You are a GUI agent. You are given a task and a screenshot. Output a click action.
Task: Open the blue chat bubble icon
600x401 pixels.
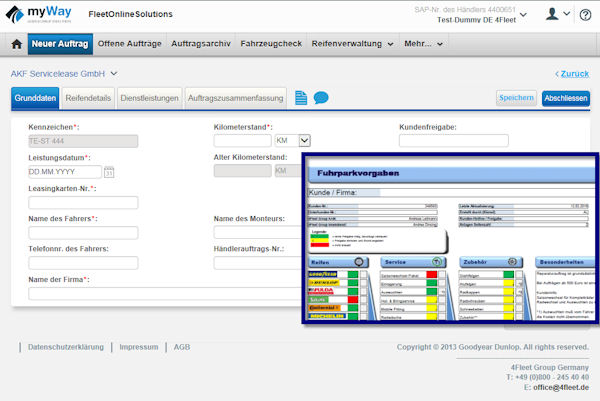[321, 98]
